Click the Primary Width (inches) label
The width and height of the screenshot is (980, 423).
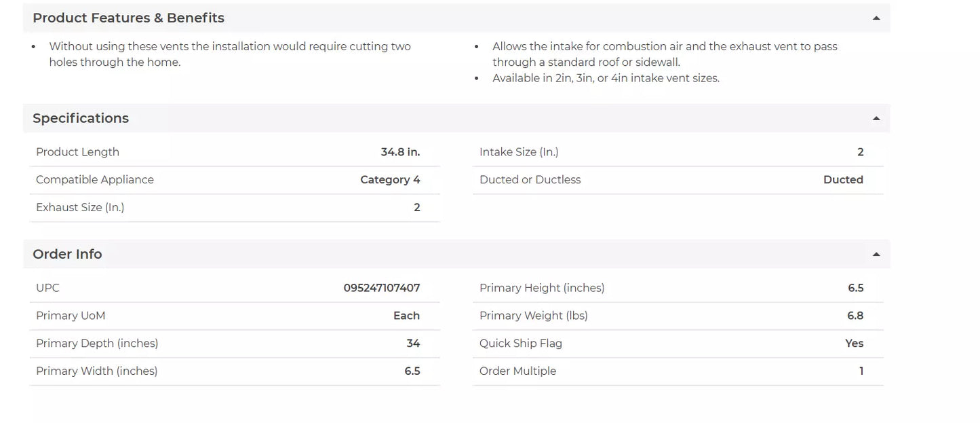point(96,371)
